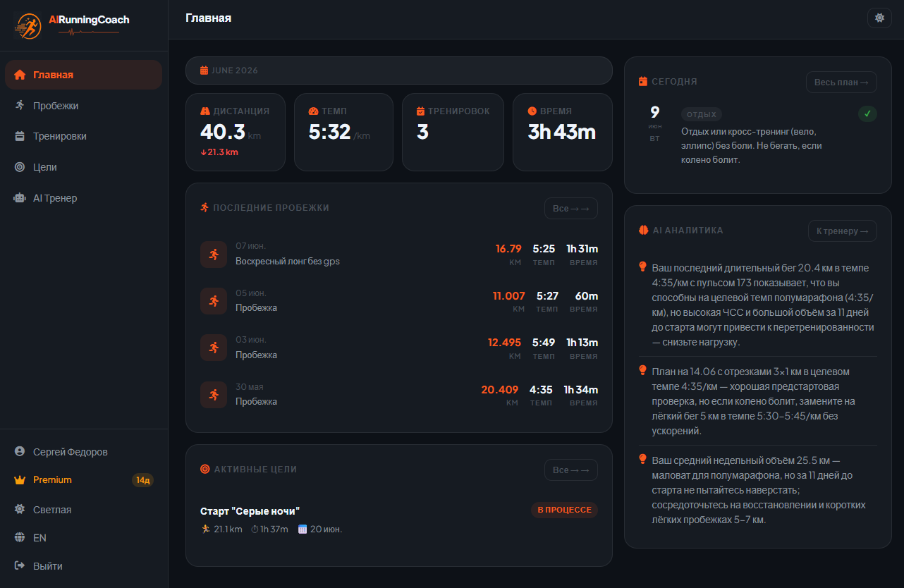Open the Главная menu item
This screenshot has height=588, width=904.
point(83,75)
